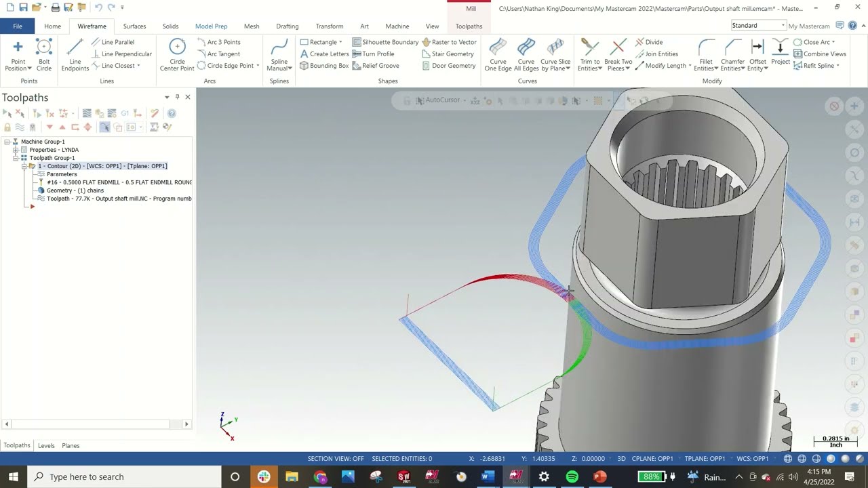Collapse the Contour (2D) operation node
The width and height of the screenshot is (868, 488).
(x=23, y=166)
